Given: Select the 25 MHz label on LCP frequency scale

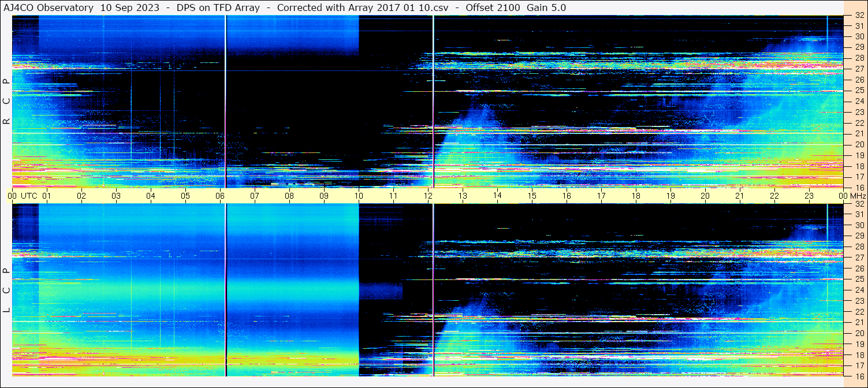Looking at the screenshot, I should (x=859, y=279).
